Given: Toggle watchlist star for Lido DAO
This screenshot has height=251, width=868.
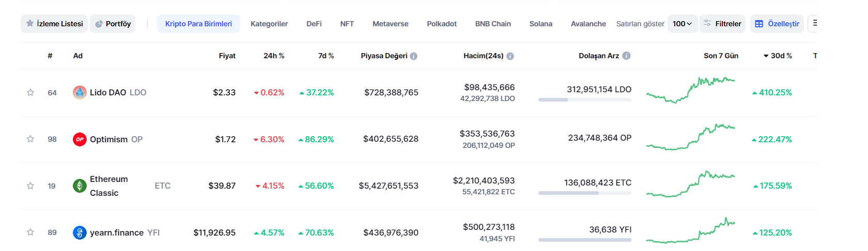Looking at the screenshot, I should coord(30,93).
